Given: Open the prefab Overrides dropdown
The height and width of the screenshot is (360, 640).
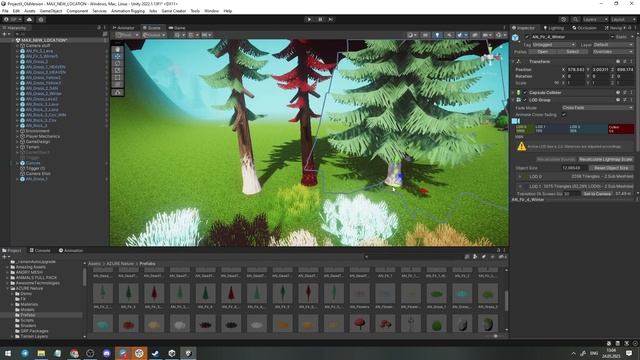Looking at the screenshot, I should tap(612, 52).
